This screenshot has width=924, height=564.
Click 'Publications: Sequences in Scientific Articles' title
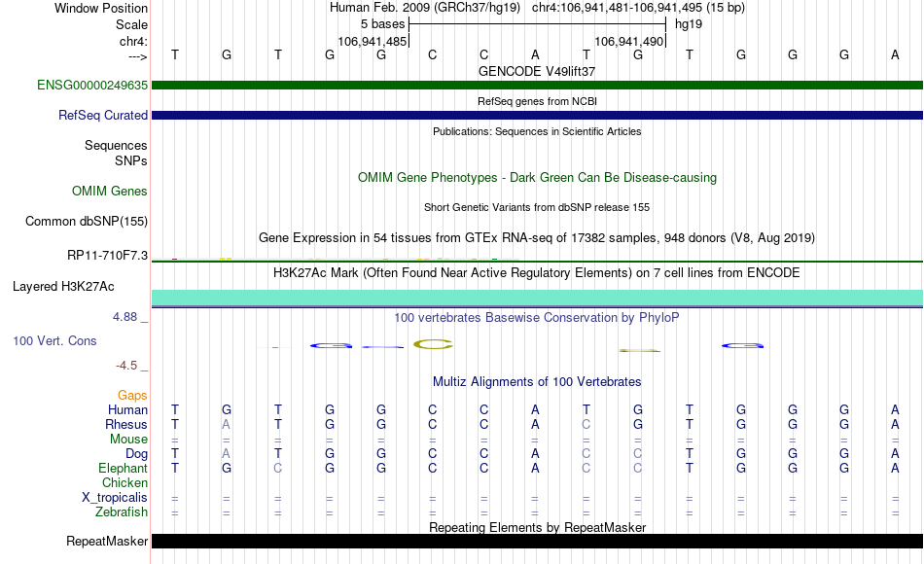point(537,131)
